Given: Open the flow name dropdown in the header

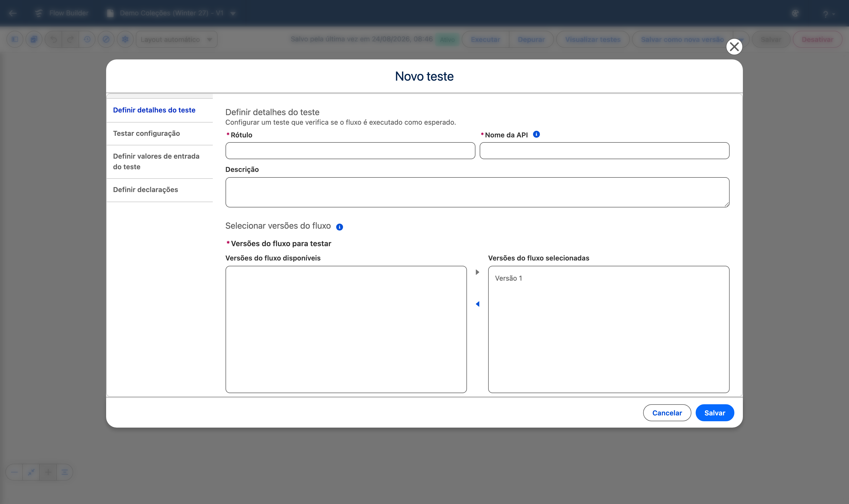Looking at the screenshot, I should point(233,14).
